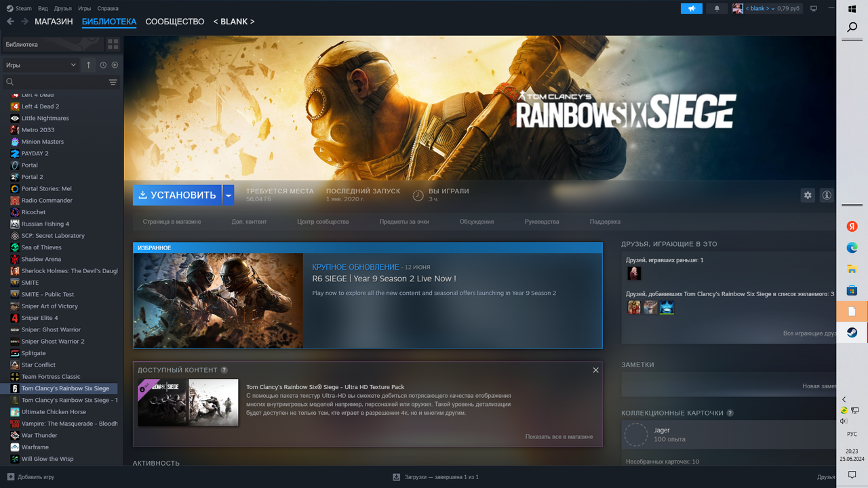The image size is (868, 488).
Task: Open the announcements megaphone button
Action: (x=692, y=9)
